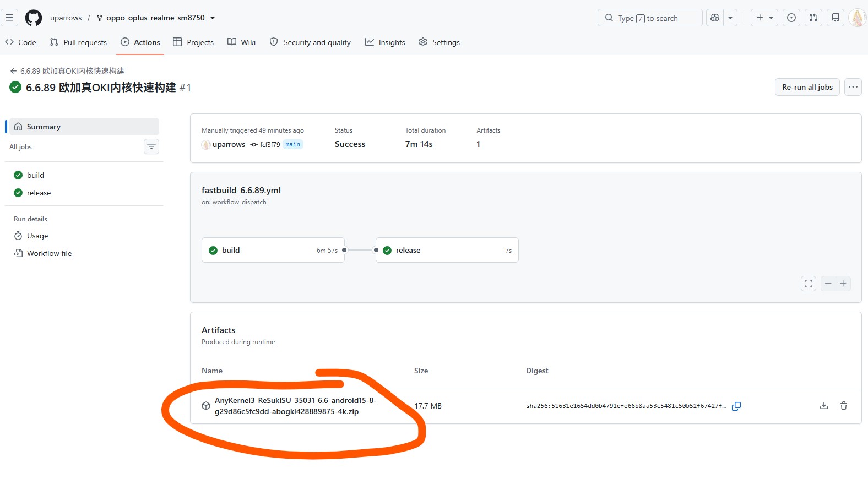Open the run options ellipsis menu

click(853, 87)
